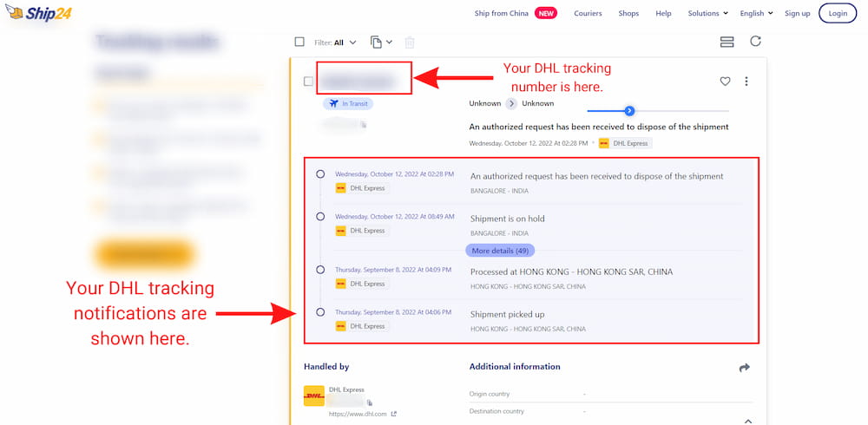The image size is (868, 425).
Task: Click 'Handled by' heading
Action: (x=326, y=366)
